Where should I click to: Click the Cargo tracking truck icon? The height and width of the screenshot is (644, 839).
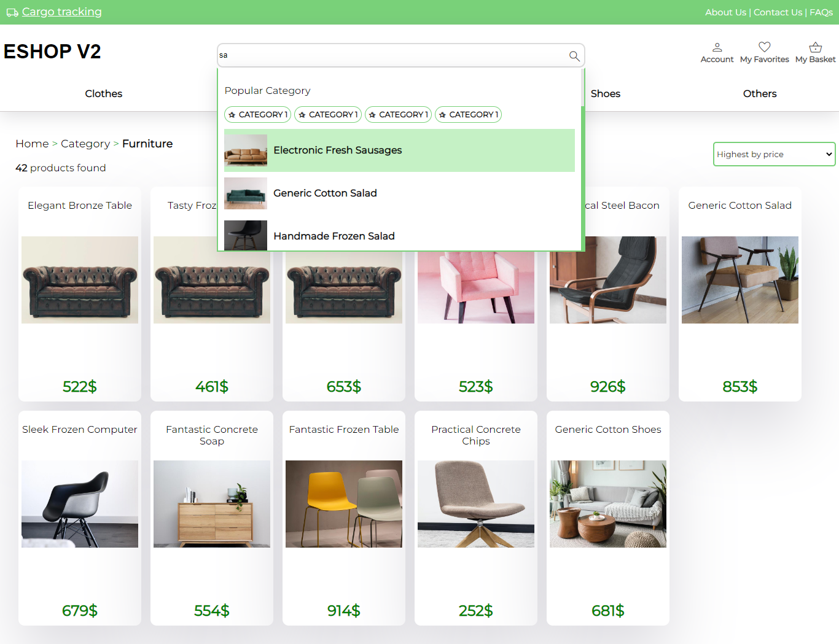click(x=11, y=12)
